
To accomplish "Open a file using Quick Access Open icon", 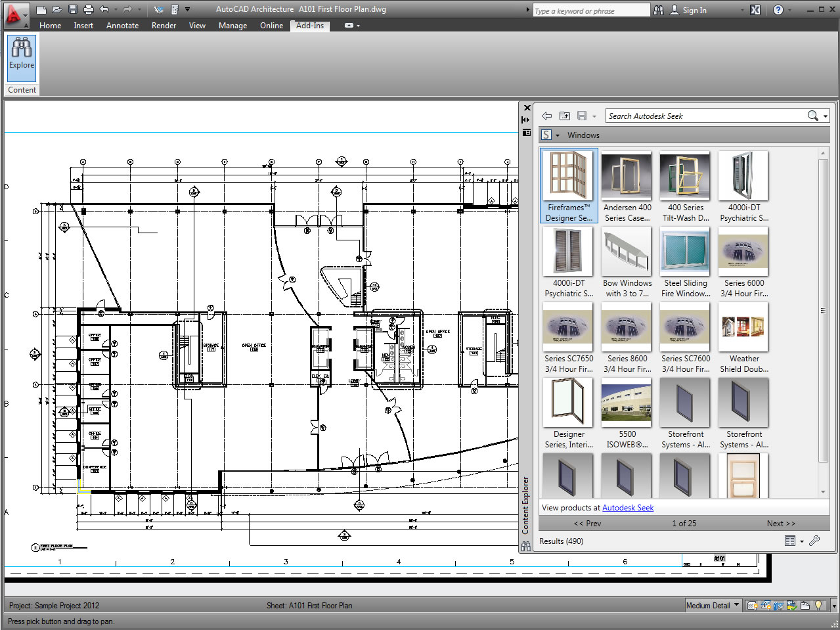I will tap(56, 9).
